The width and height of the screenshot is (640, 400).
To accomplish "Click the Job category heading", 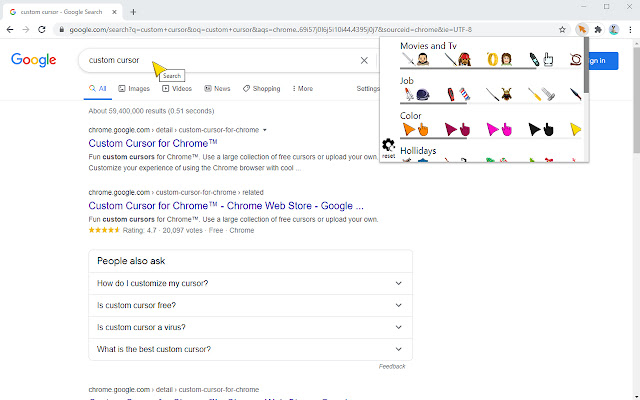I will tap(407, 81).
